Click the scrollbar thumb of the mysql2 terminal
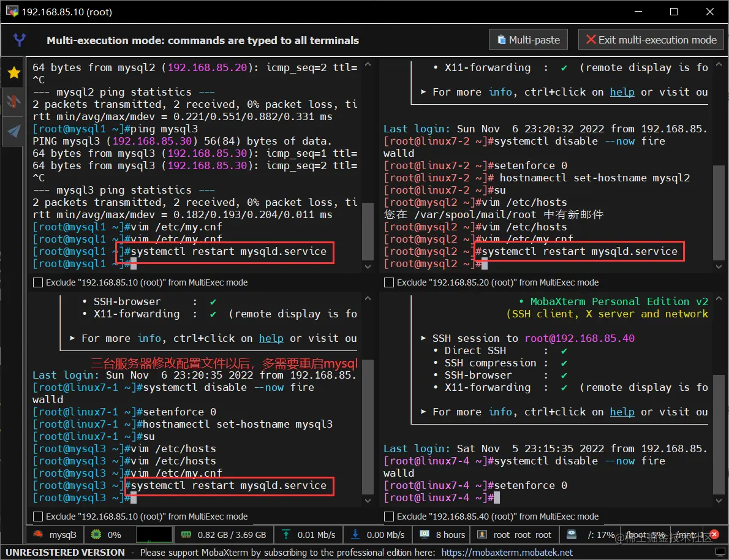The width and height of the screenshot is (729, 560). (x=719, y=212)
